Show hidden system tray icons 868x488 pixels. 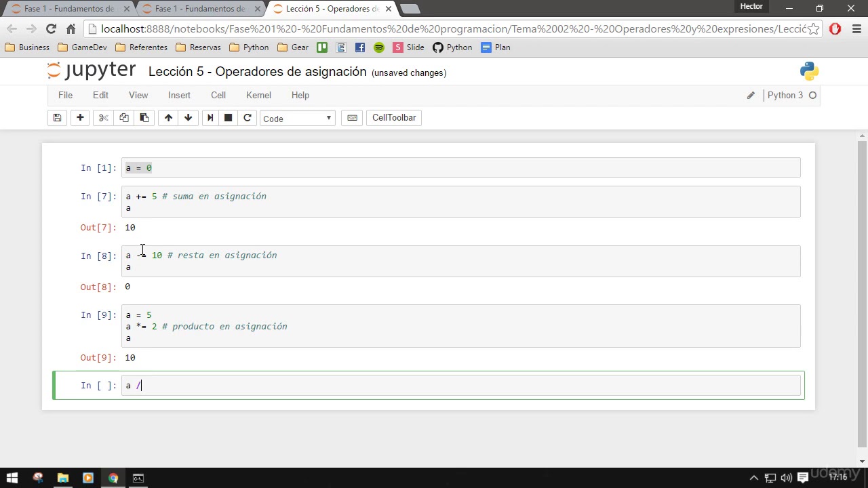tap(753, 478)
